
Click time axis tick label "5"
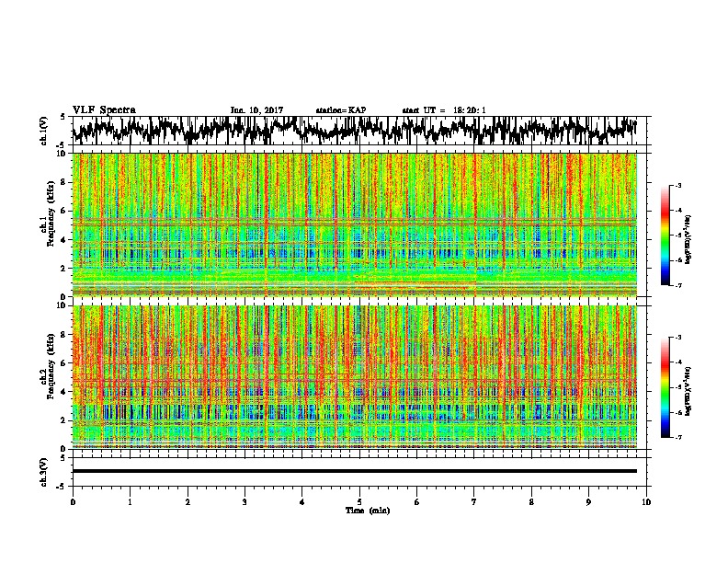pos(359,502)
